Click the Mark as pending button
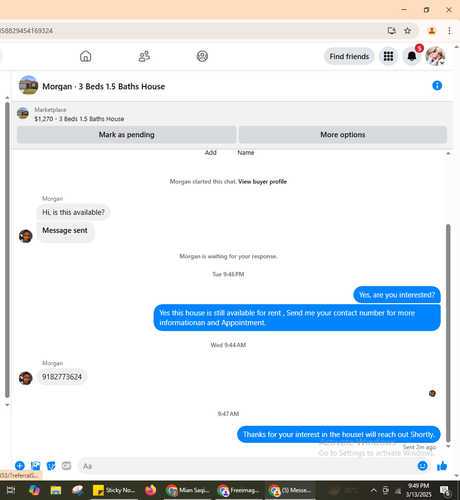460x500 pixels. [127, 135]
